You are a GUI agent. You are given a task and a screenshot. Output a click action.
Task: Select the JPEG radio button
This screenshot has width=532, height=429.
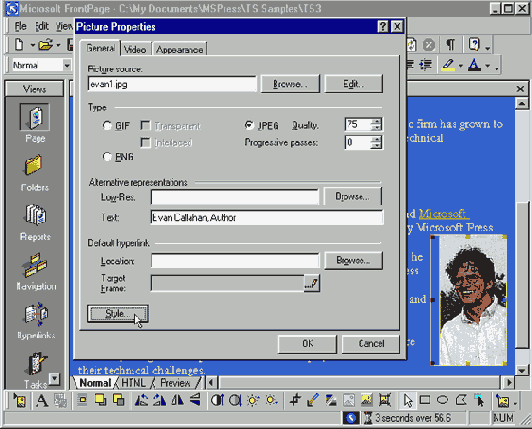click(249, 125)
